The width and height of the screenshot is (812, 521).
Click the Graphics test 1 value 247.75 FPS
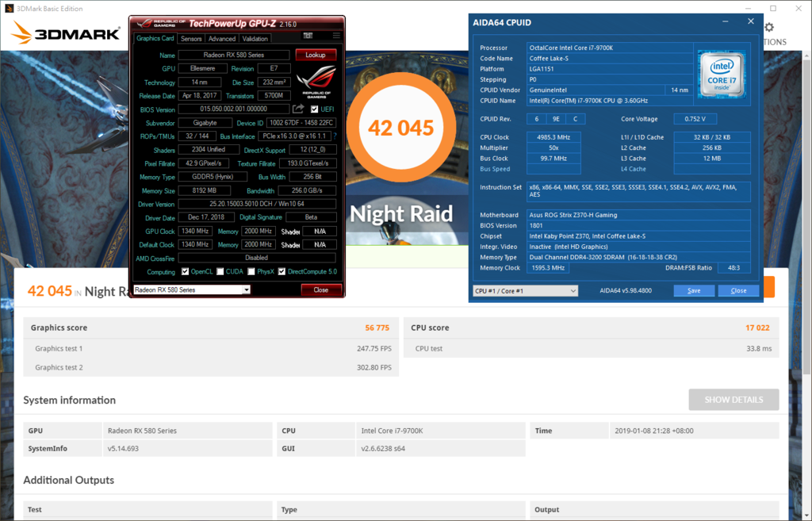pos(374,349)
